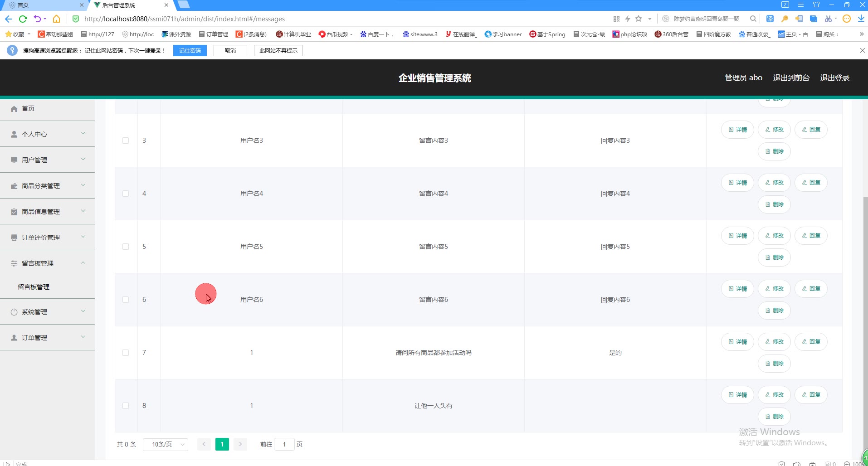Go to pagination page 1
The height and width of the screenshot is (466, 868).
222,444
